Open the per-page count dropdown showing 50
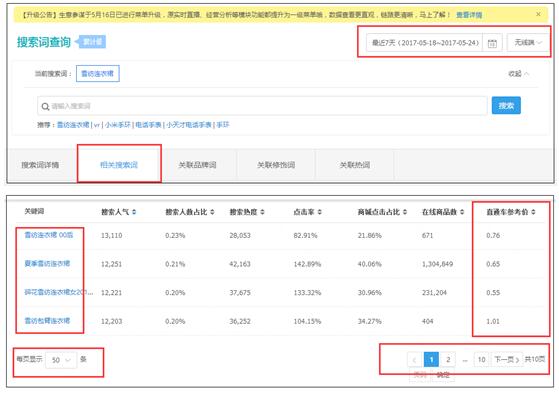The width and height of the screenshot is (559, 393). pos(61,359)
